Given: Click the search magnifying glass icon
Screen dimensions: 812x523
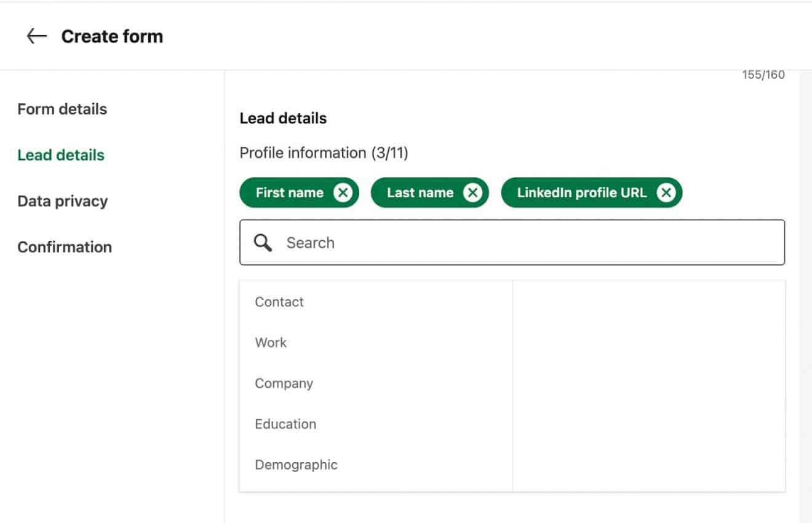Looking at the screenshot, I should pos(262,242).
